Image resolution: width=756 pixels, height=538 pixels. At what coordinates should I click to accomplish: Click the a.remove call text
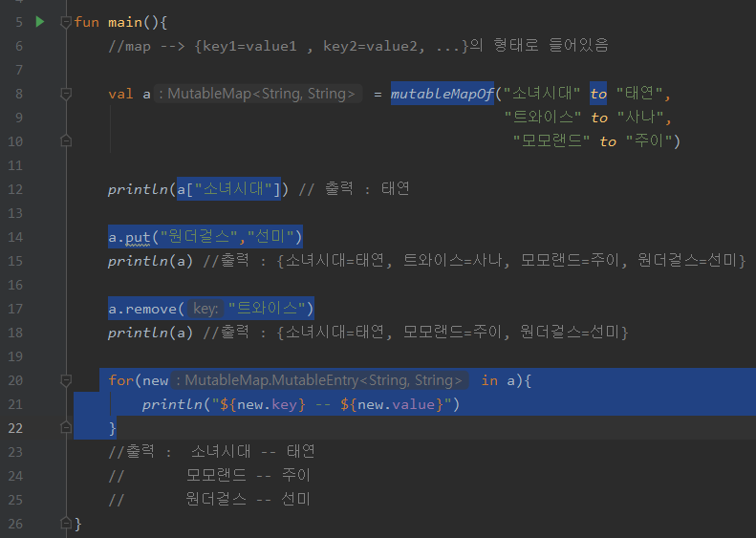pyautogui.click(x=211, y=309)
